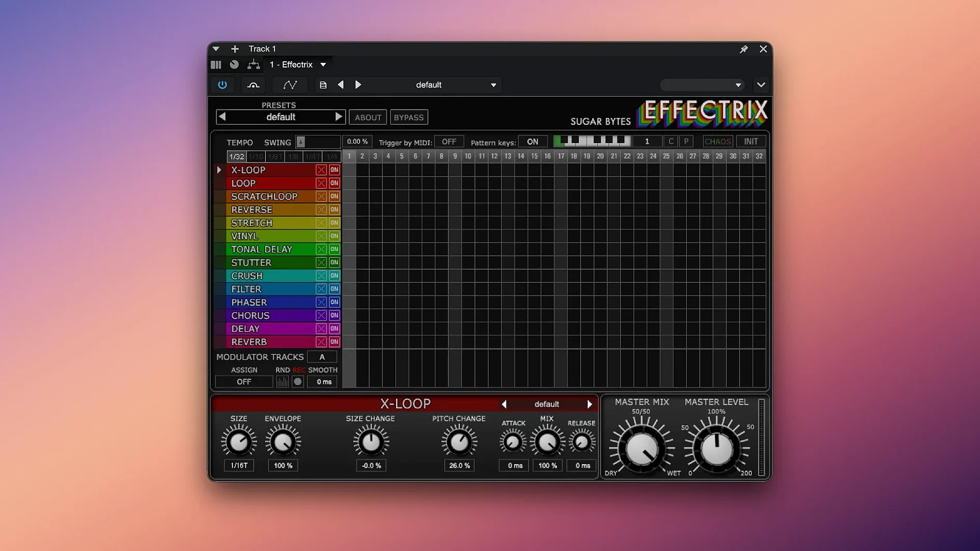Click the ABOUT button
The width and height of the screenshot is (980, 551).
(368, 117)
